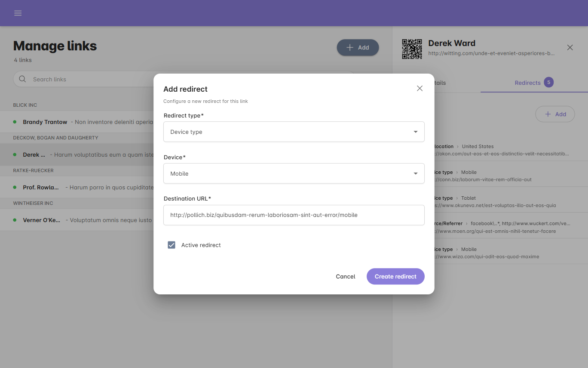The height and width of the screenshot is (368, 588).
Task: Click the Create redirect button
Action: point(395,276)
